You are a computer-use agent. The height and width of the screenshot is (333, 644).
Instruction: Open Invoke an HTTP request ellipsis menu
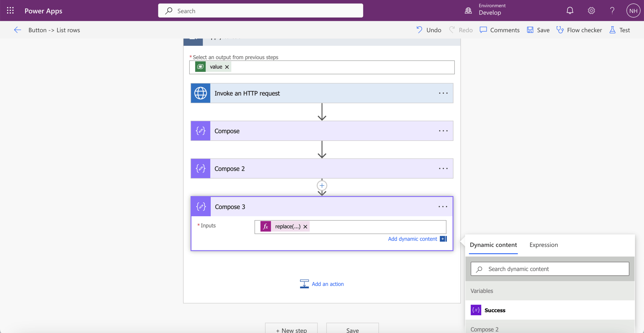click(443, 93)
